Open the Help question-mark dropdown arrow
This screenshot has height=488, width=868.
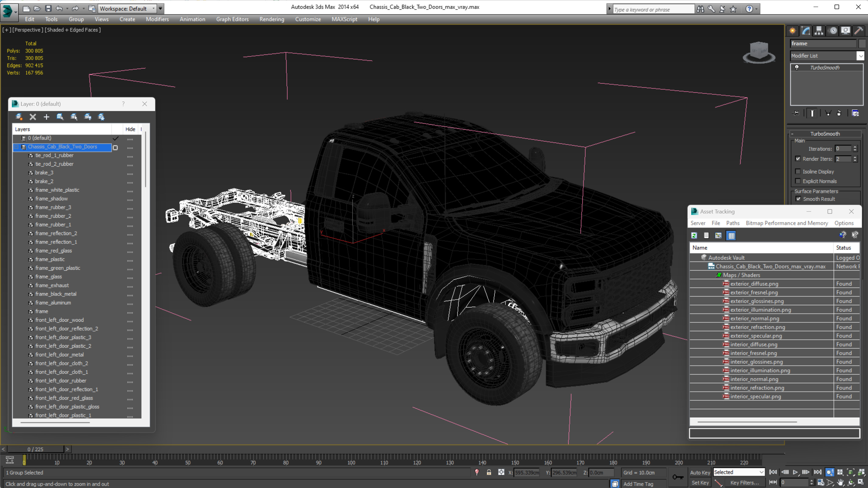click(756, 9)
